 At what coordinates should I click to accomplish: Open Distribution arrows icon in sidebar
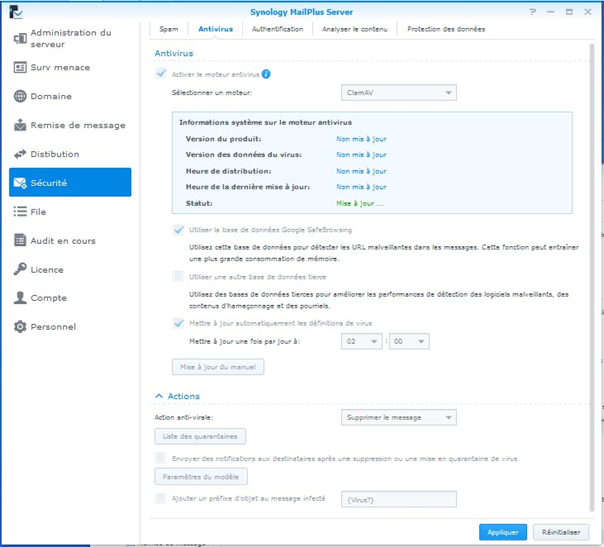click(20, 155)
